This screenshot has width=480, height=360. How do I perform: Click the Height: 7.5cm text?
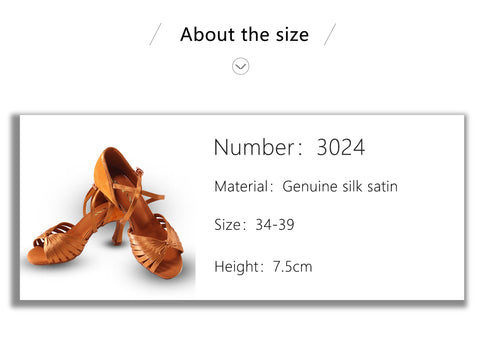click(x=263, y=267)
